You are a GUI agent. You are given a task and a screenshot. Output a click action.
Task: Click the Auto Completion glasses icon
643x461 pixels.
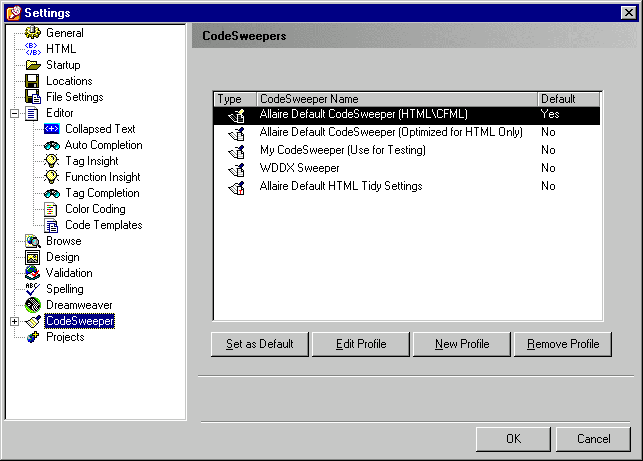[52, 145]
